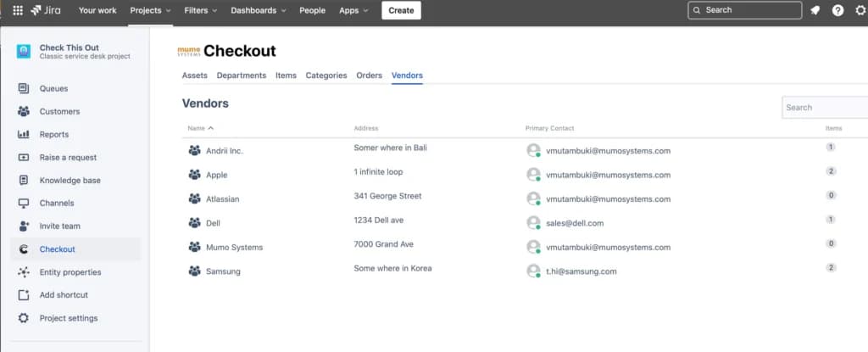Click the address "Some where in Korea"
Screen dimensions: 868x352
tap(392, 268)
